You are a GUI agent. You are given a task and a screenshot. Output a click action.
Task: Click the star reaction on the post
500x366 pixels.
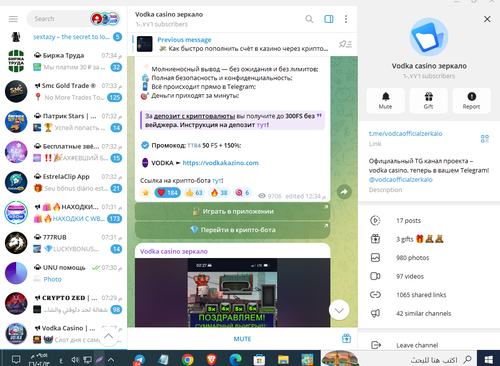pyautogui.click(x=146, y=192)
